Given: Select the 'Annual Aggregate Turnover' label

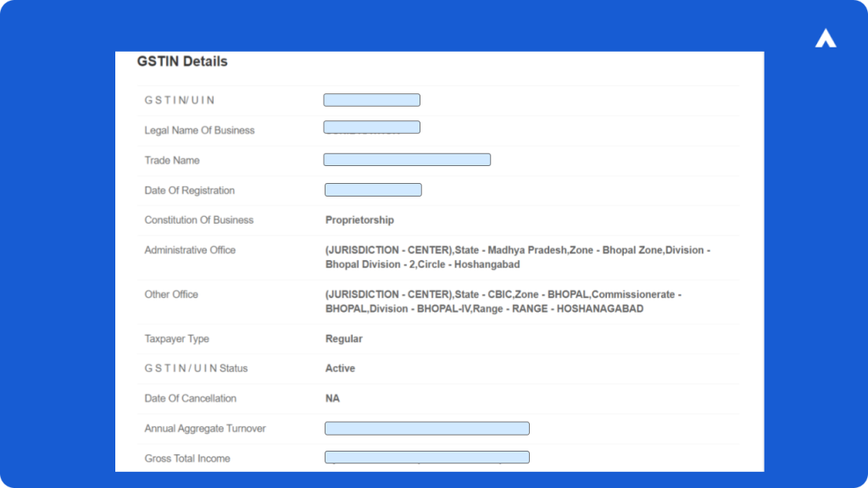Looking at the screenshot, I should pos(205,429).
